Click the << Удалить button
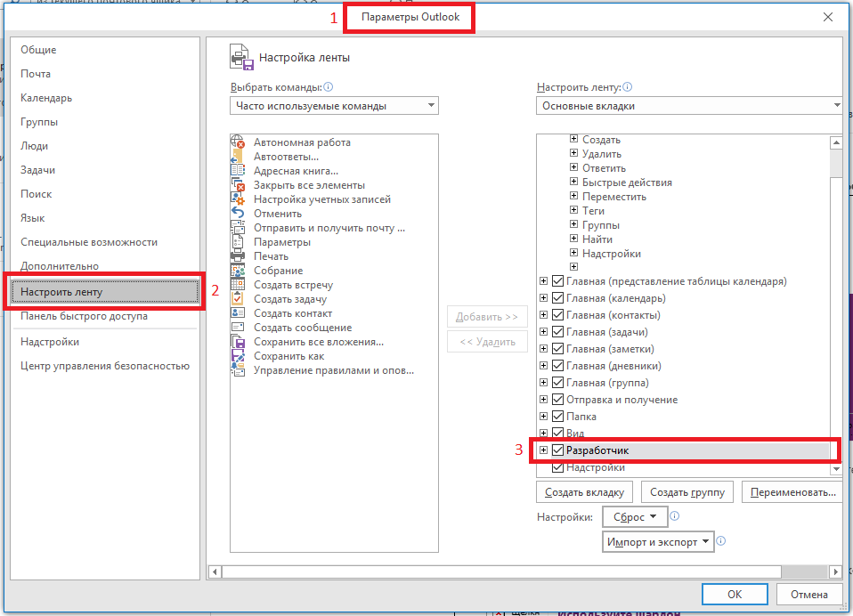This screenshot has height=616, width=853. click(487, 342)
